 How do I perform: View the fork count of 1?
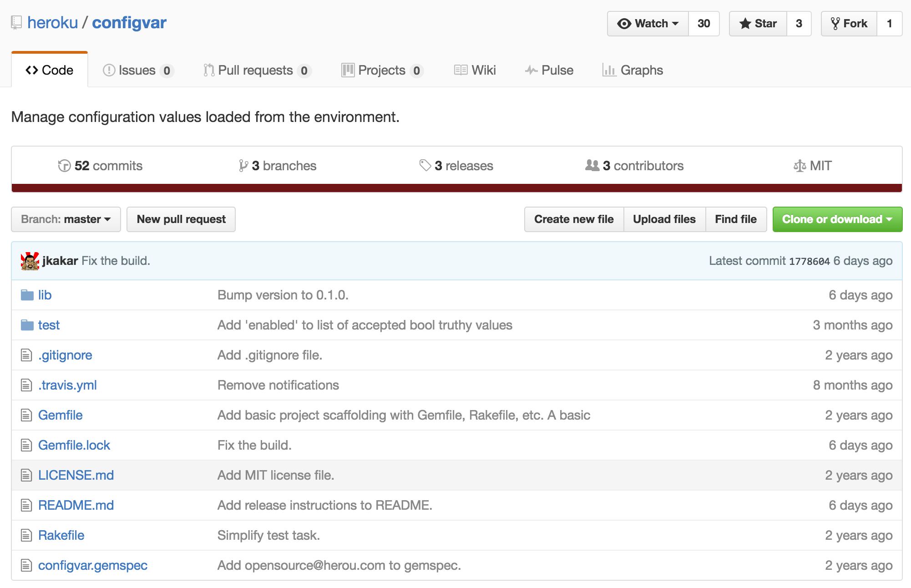coord(890,24)
